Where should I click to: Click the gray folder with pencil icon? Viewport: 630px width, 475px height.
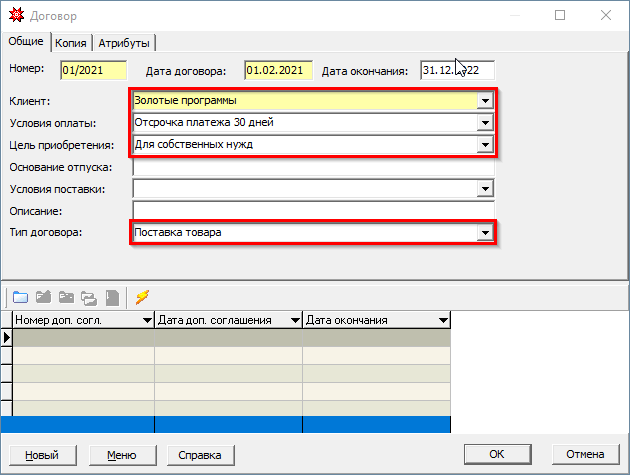click(43, 296)
